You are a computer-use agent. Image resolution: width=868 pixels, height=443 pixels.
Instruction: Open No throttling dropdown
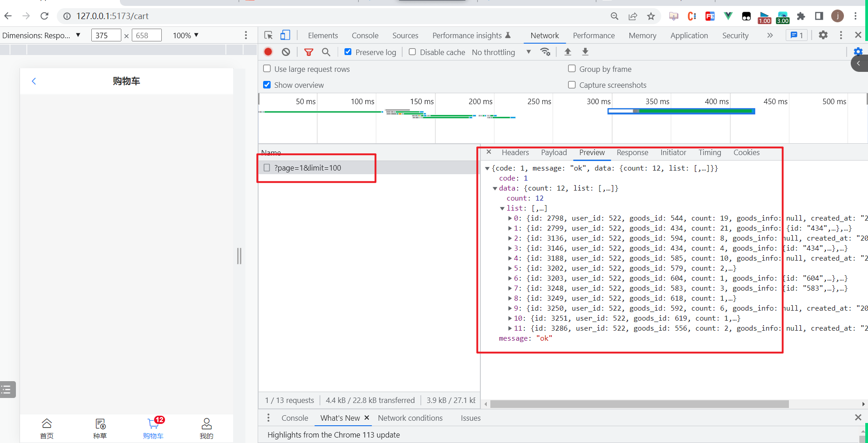point(501,52)
